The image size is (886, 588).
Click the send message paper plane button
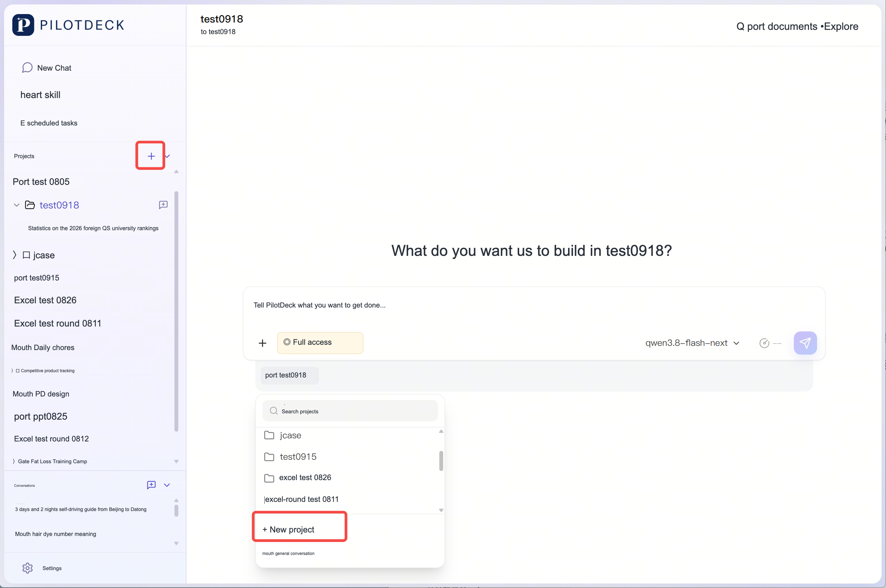(x=805, y=343)
